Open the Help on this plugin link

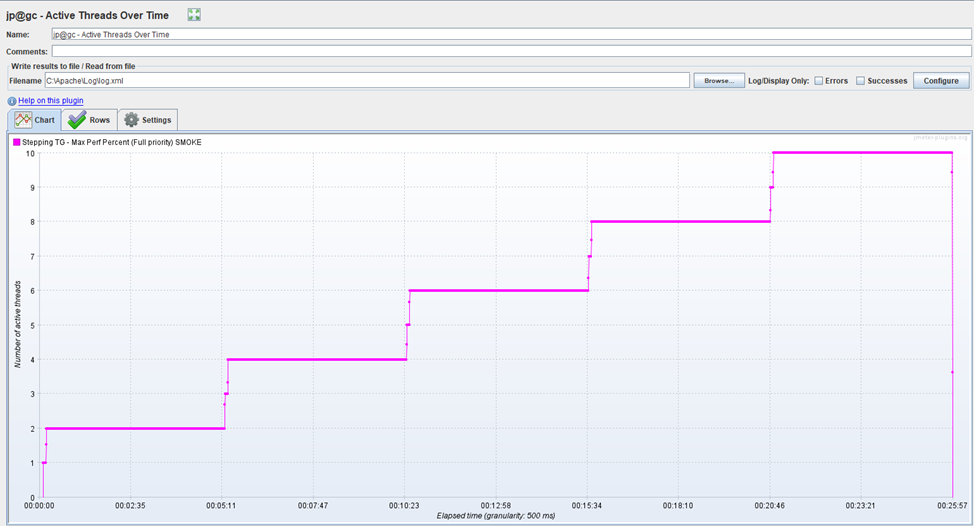tap(50, 101)
